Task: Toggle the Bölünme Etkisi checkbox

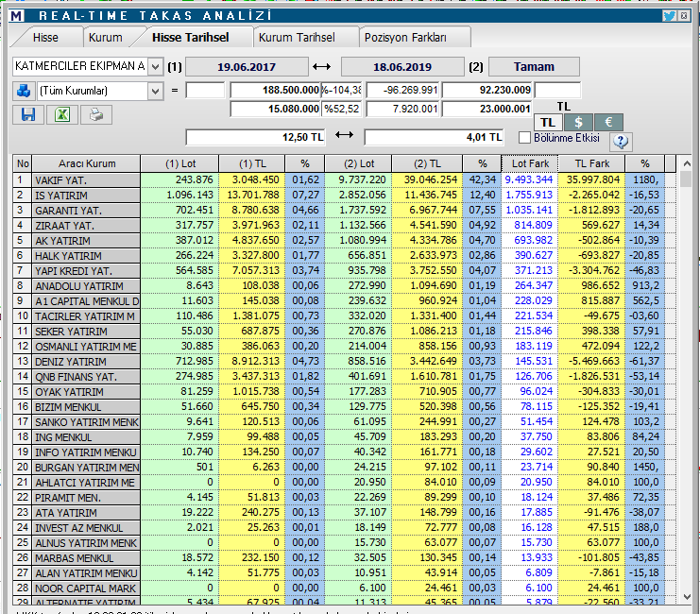Action: click(x=524, y=138)
